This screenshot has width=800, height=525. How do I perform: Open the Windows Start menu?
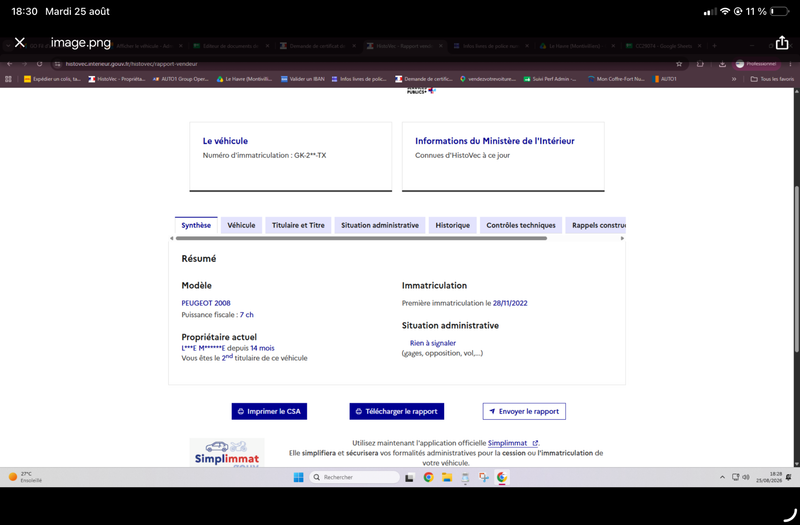pyautogui.click(x=298, y=477)
